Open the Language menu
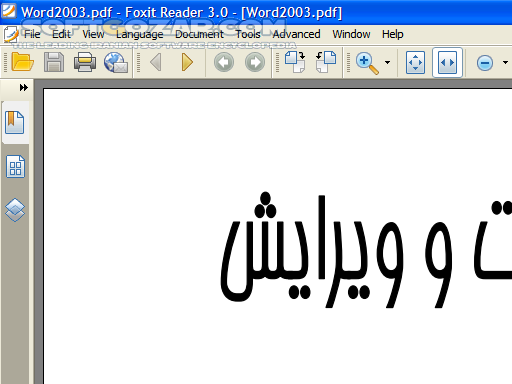 (x=139, y=34)
